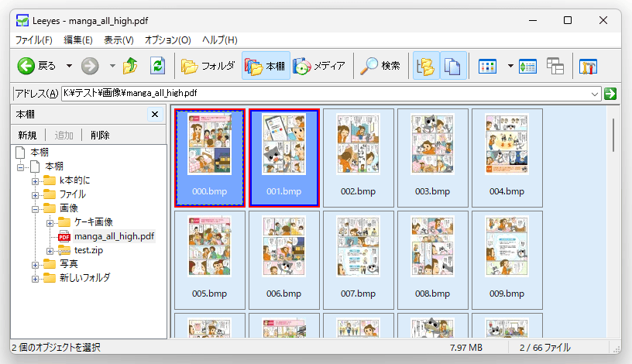Open the ヘルプ(H) menu
Viewport: 632px width, 364px height.
coord(220,40)
